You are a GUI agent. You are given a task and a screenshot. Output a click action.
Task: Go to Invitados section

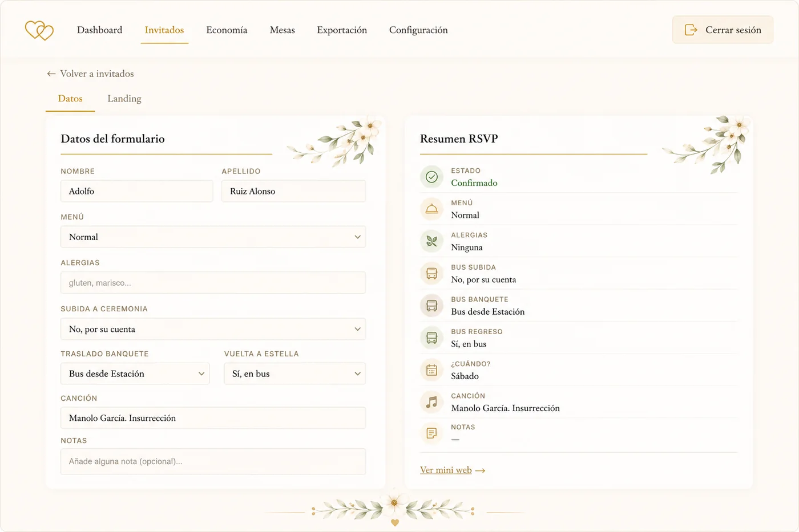click(164, 30)
